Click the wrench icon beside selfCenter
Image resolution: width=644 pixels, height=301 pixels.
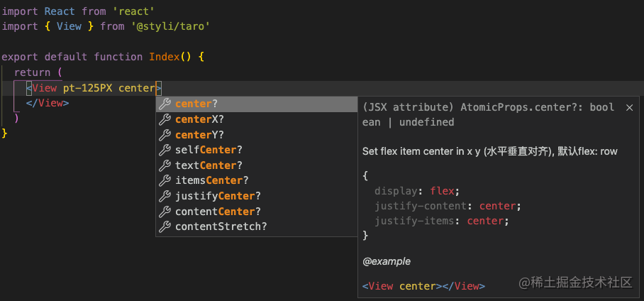(165, 150)
